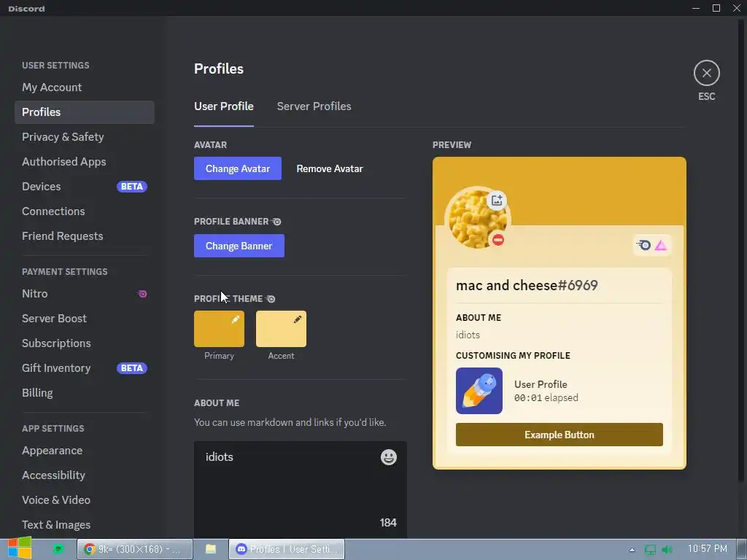
Task: Open Authorised Apps settings
Action: click(85, 161)
